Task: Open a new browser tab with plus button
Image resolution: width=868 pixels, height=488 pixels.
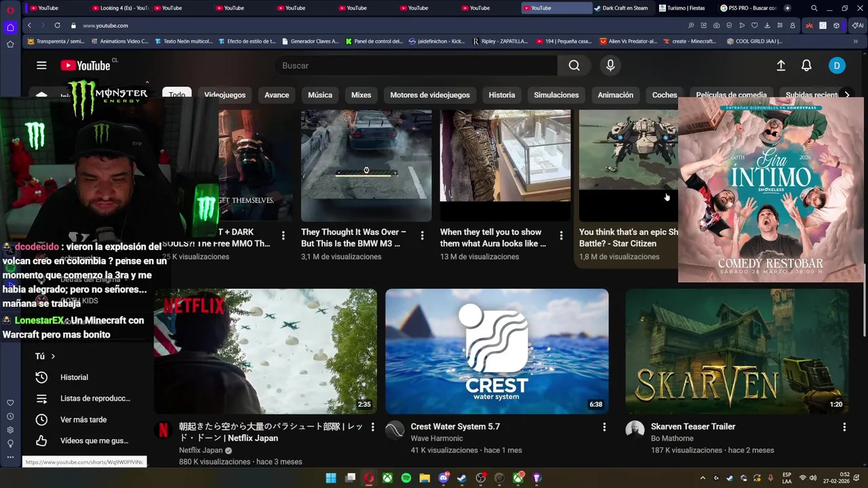Action: pyautogui.click(x=787, y=8)
